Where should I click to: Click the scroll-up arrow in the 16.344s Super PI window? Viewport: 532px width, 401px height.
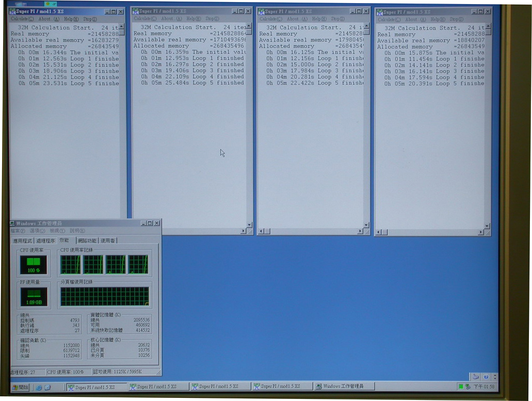122,26
